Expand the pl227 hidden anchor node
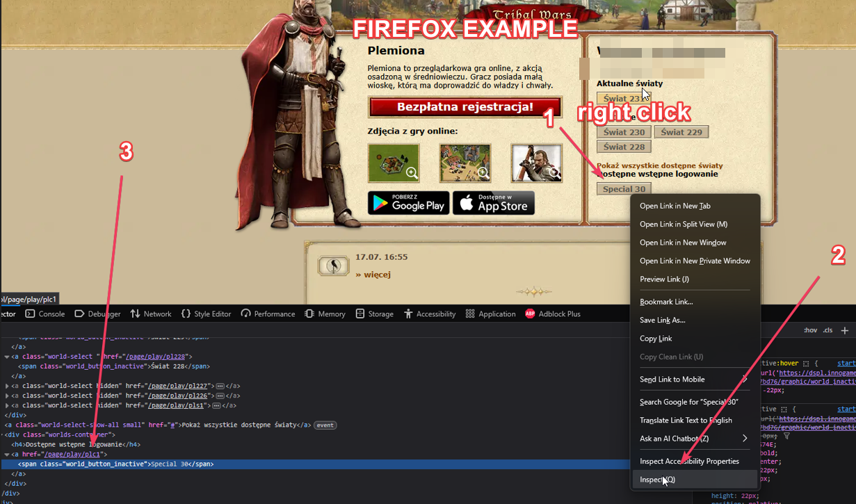This screenshot has width=856, height=504. (7, 386)
